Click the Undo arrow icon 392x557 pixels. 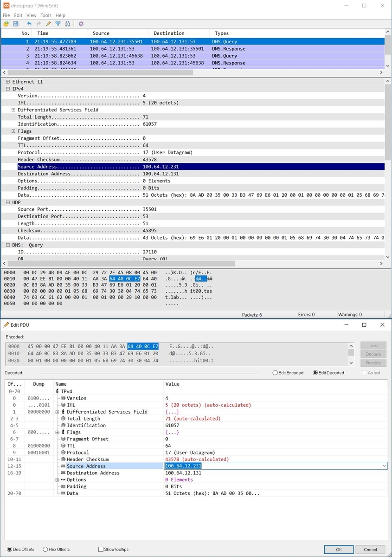29,24
